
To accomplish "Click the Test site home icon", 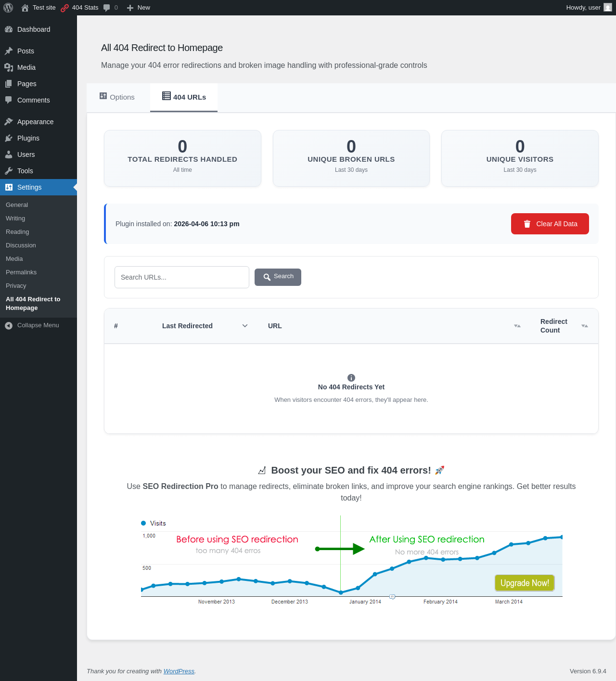I will [x=25, y=8].
